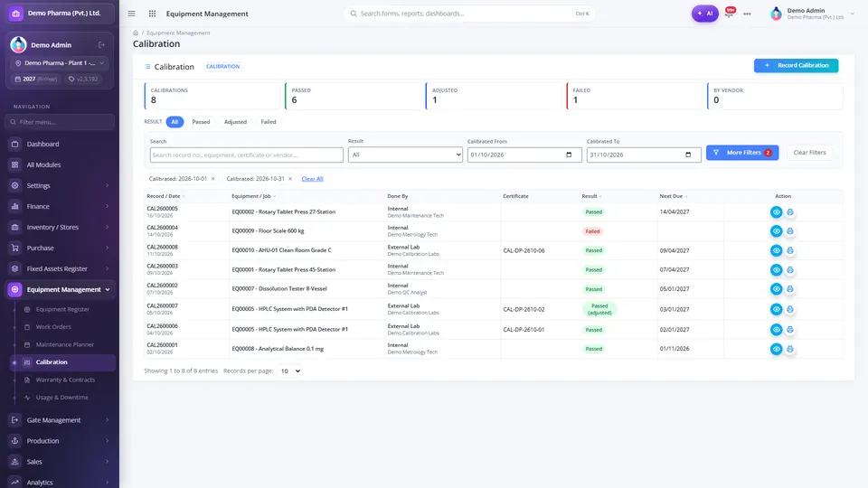
Task: Click the Fixed Assets Register sidebar icon
Action: 15,269
